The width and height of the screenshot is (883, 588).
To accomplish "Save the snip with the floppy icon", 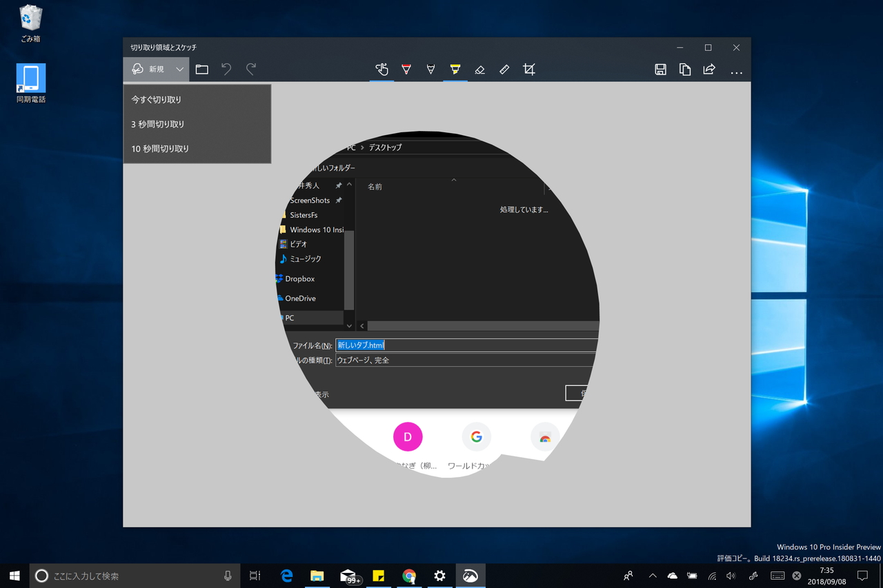I will (x=660, y=69).
